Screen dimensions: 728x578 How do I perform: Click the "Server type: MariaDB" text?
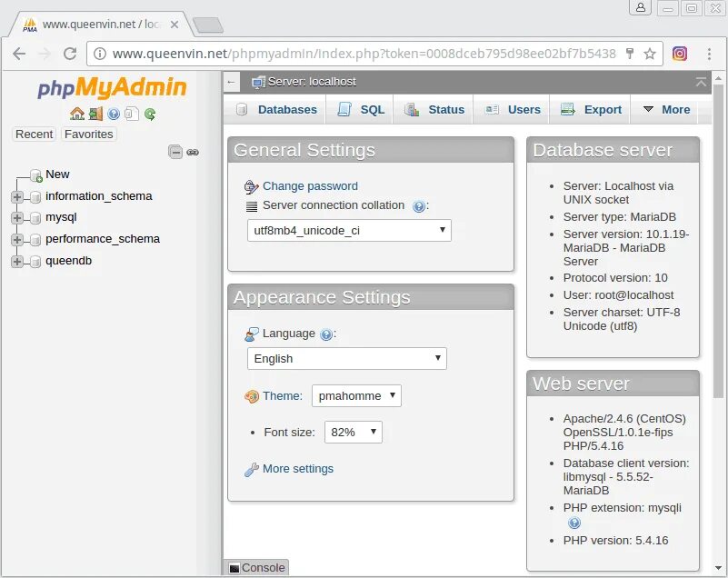point(619,217)
